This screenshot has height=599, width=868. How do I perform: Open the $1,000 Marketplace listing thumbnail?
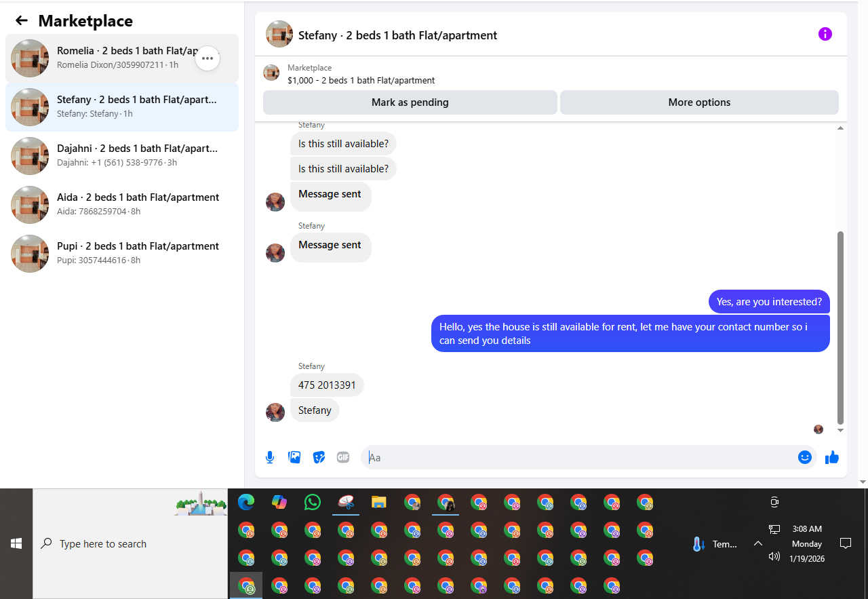(x=271, y=73)
